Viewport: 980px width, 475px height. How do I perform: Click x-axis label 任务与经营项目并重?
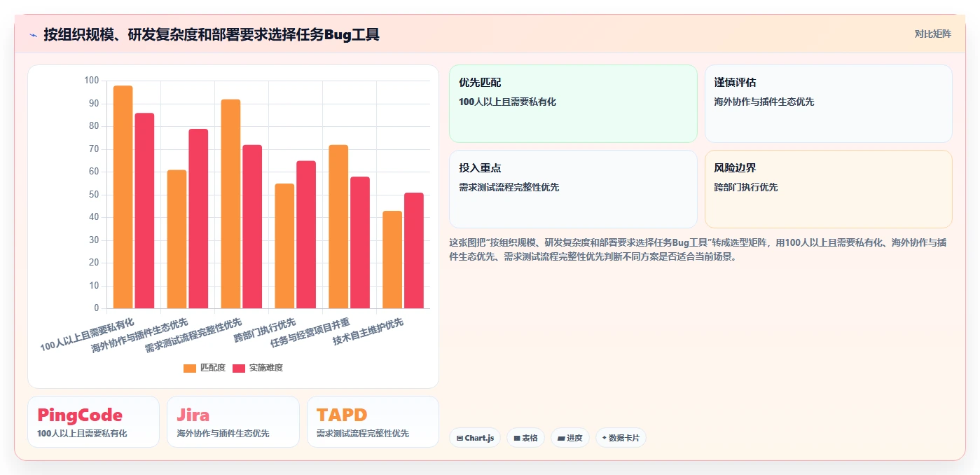tap(310, 333)
